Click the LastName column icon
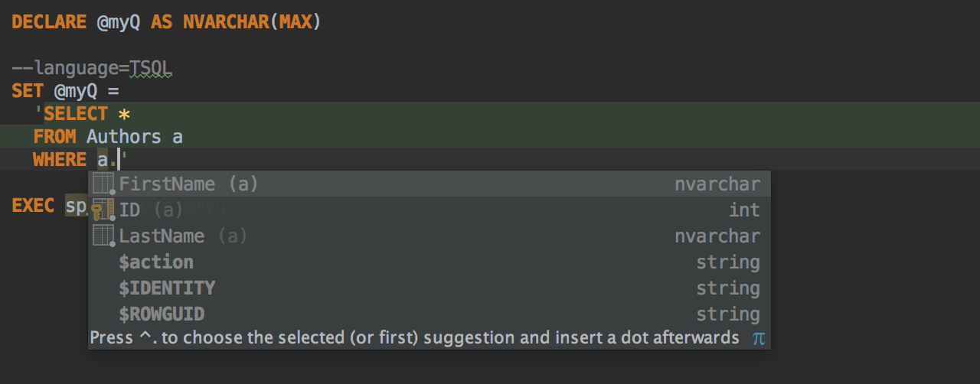 [103, 236]
